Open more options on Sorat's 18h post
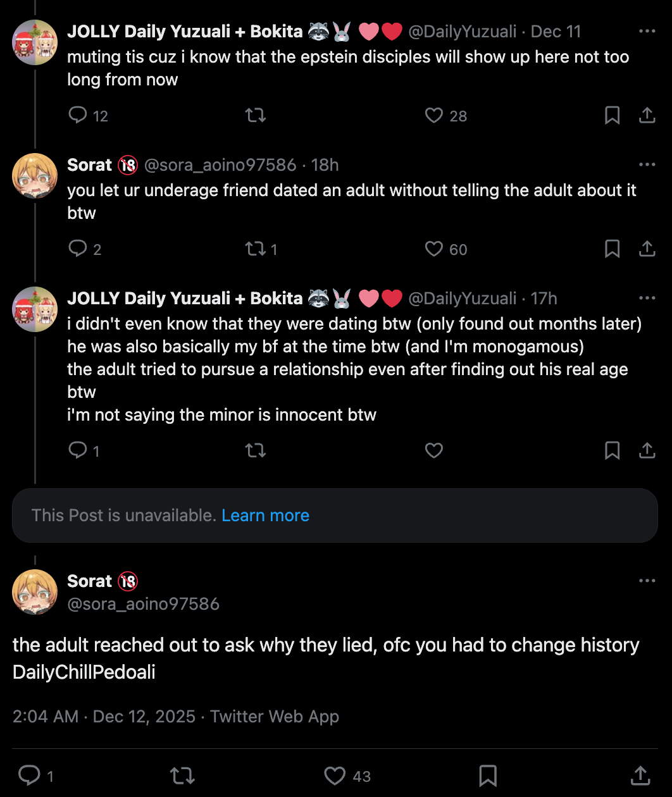672x797 pixels. pyautogui.click(x=647, y=164)
